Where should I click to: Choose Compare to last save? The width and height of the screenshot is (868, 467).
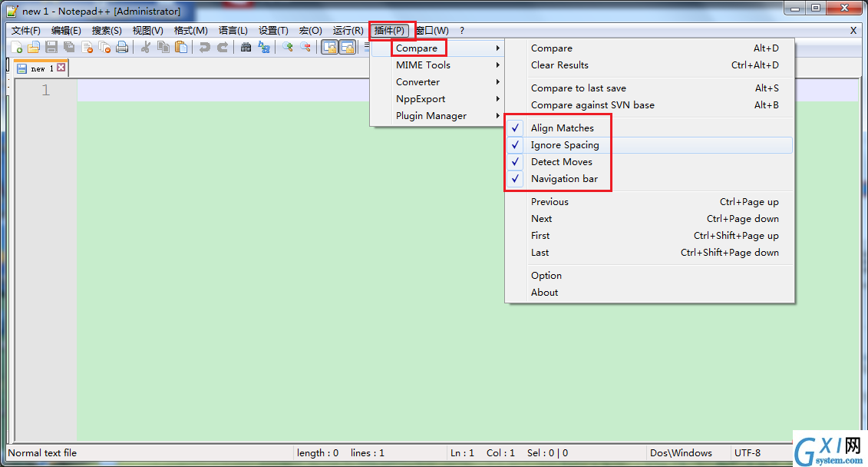click(x=650, y=88)
